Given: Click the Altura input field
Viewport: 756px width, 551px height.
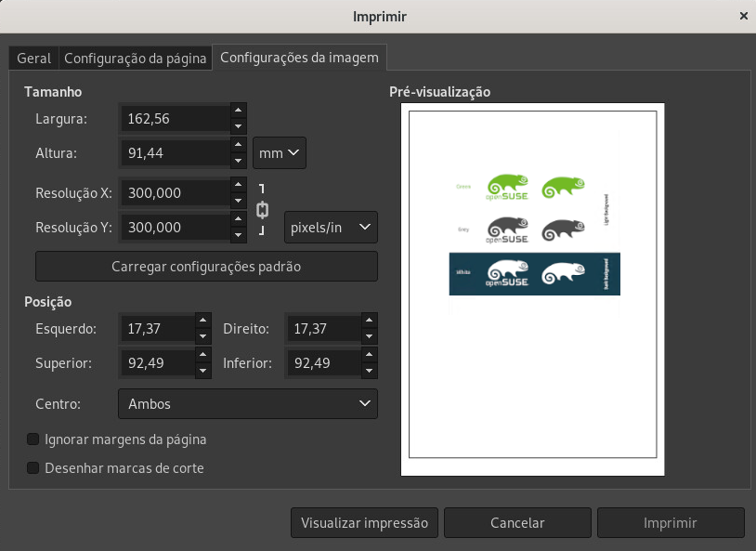Looking at the screenshot, I should 175,153.
